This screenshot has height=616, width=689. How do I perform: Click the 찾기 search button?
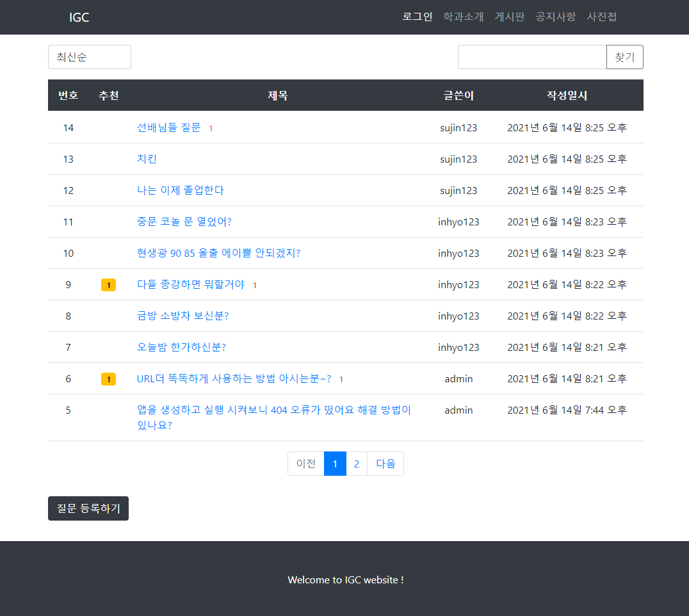(x=624, y=57)
